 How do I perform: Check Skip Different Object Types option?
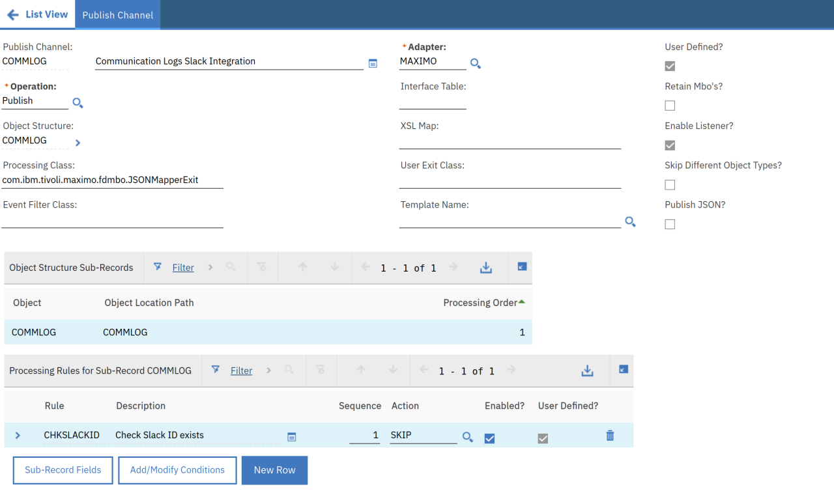pyautogui.click(x=670, y=185)
